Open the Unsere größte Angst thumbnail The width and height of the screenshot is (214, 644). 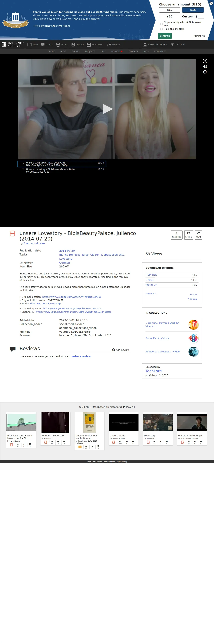(192, 422)
